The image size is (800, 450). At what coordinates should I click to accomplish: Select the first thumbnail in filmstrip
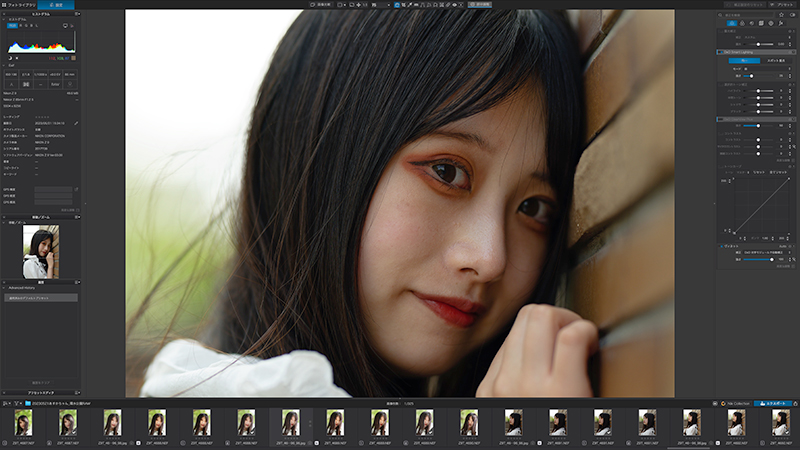click(23, 422)
